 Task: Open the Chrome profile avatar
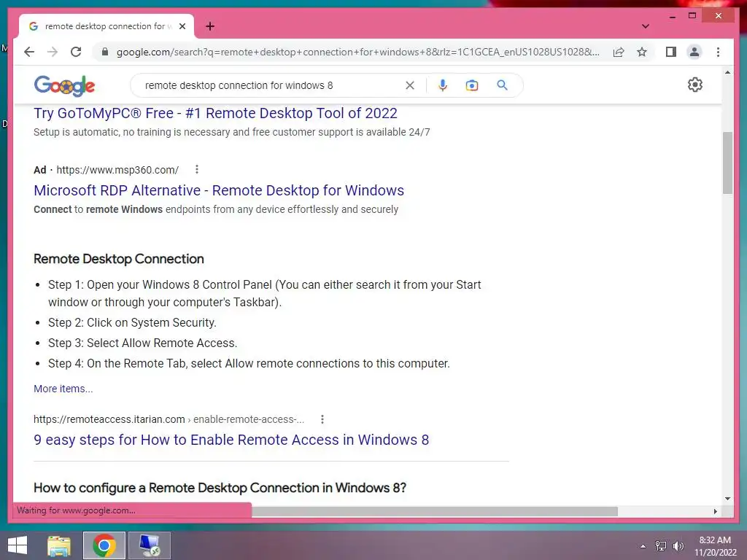pos(694,52)
